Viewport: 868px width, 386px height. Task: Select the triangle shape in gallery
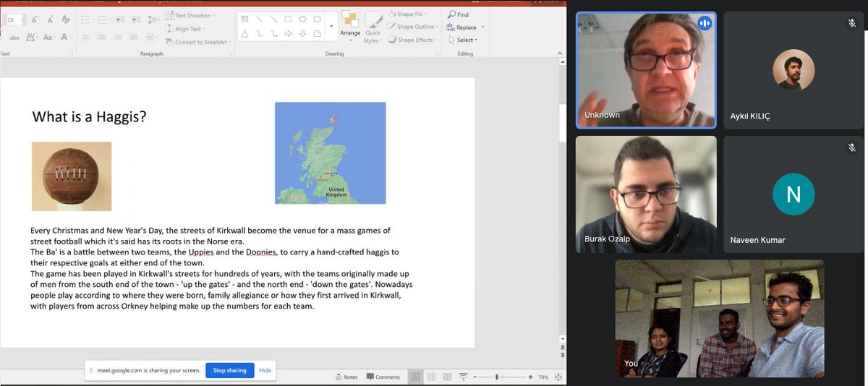point(244,33)
